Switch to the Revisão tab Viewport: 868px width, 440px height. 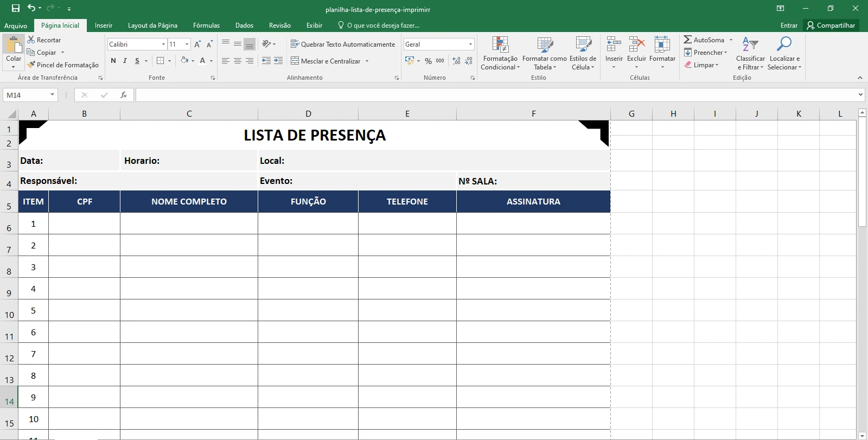(x=280, y=25)
